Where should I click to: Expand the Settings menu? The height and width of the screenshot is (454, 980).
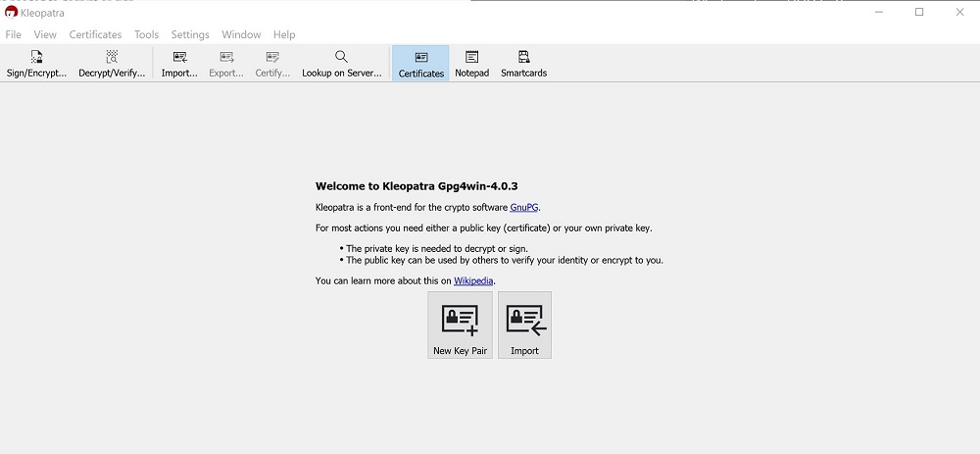click(x=190, y=34)
